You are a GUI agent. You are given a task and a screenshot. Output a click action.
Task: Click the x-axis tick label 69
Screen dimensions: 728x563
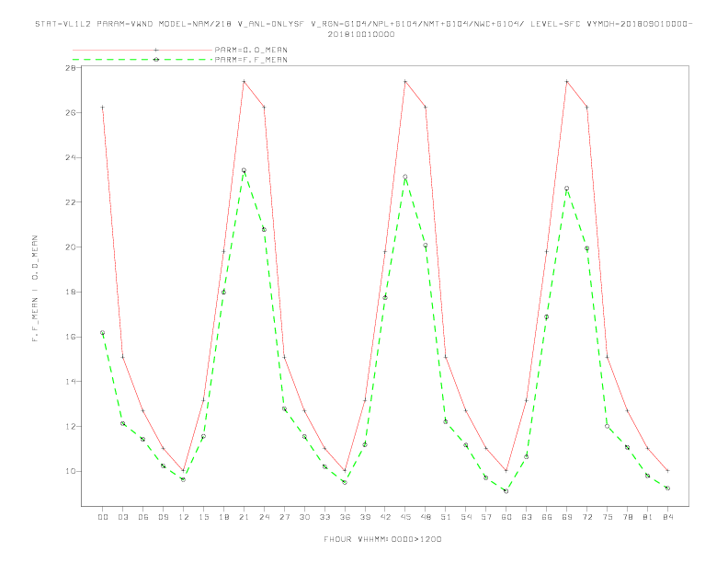(567, 517)
